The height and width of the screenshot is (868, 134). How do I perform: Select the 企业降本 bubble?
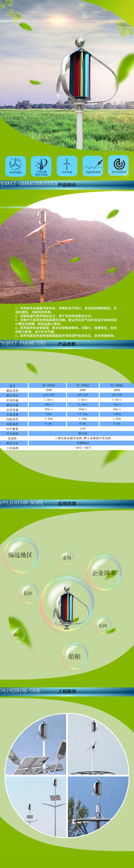click(x=104, y=573)
